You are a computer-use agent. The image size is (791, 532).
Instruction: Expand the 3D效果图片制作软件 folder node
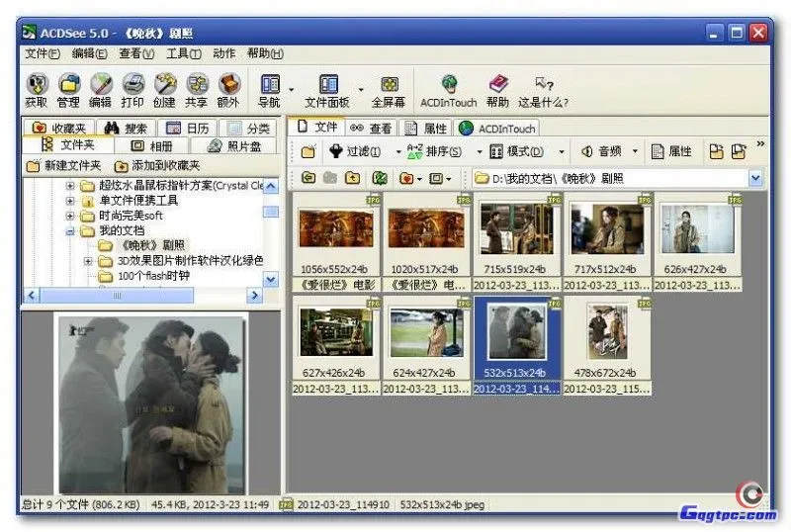pyautogui.click(x=88, y=261)
